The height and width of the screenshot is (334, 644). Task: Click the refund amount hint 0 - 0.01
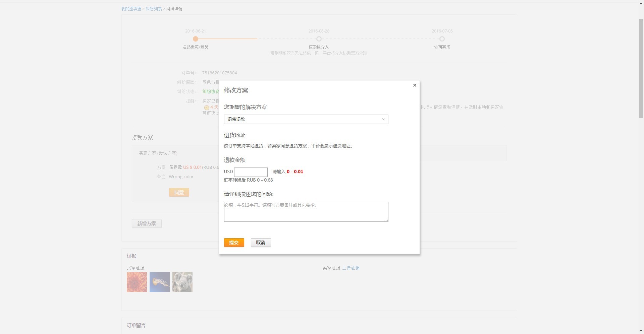tap(295, 172)
